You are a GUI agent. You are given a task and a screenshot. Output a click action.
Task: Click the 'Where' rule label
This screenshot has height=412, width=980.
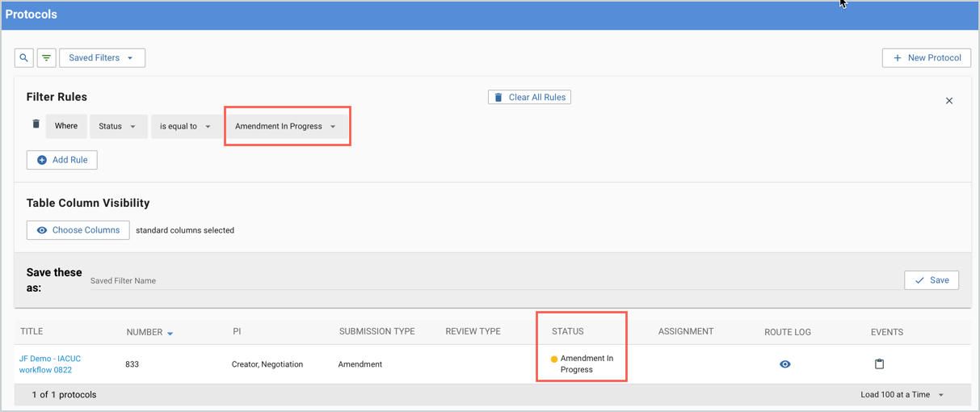66,126
